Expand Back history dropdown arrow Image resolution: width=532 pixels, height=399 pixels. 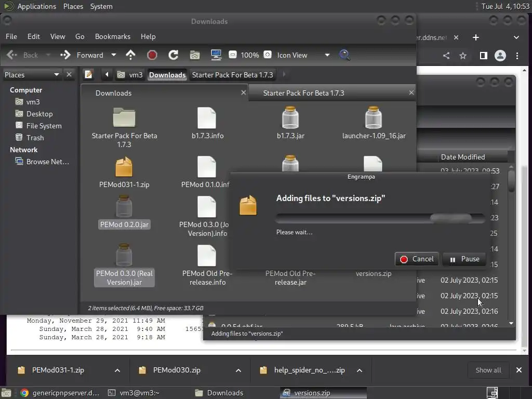click(48, 55)
